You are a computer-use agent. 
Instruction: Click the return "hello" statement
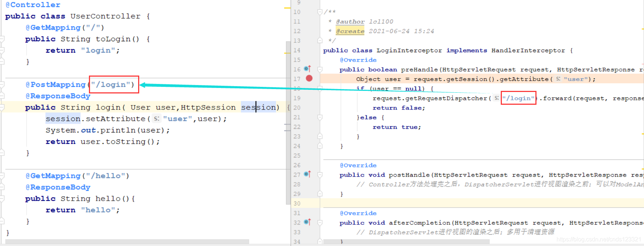click(82, 210)
